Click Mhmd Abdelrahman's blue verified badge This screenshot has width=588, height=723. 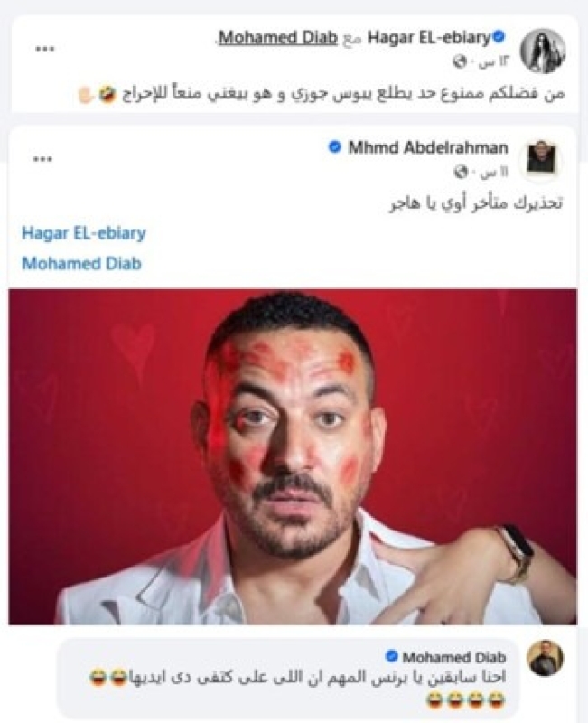[335, 147]
